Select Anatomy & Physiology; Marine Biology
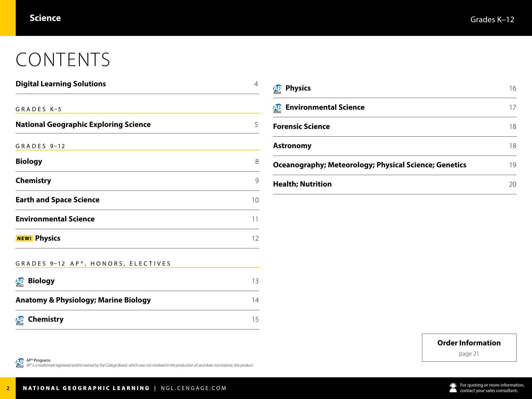The height and width of the screenshot is (399, 532). coord(83,300)
